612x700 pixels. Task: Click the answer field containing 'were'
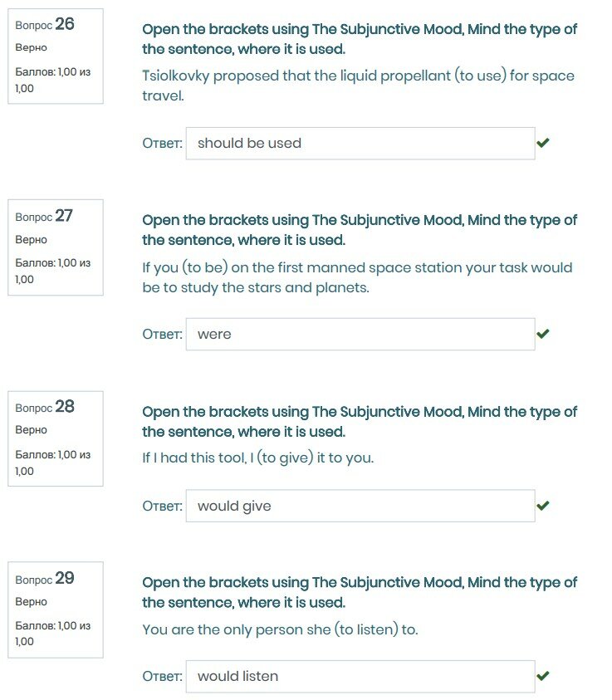(360, 334)
